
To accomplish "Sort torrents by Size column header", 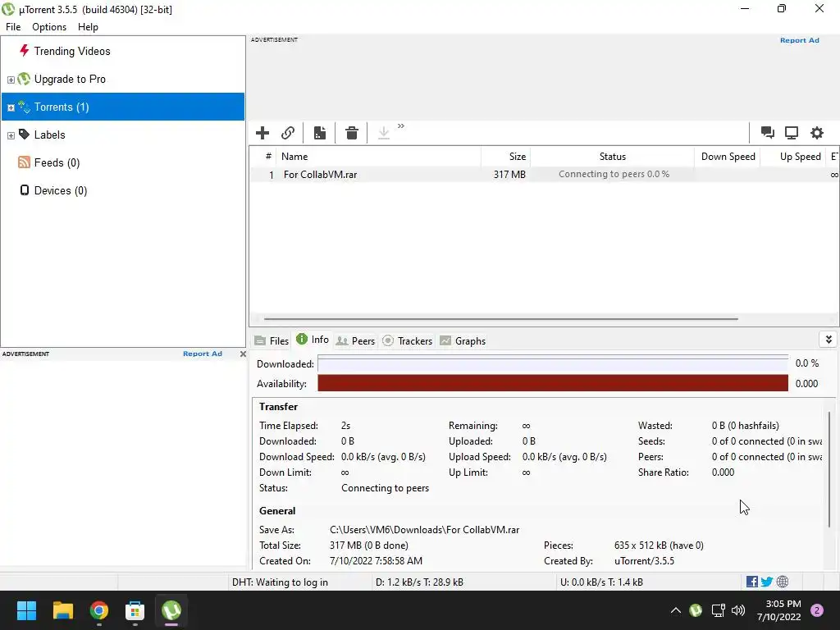I will point(505,157).
